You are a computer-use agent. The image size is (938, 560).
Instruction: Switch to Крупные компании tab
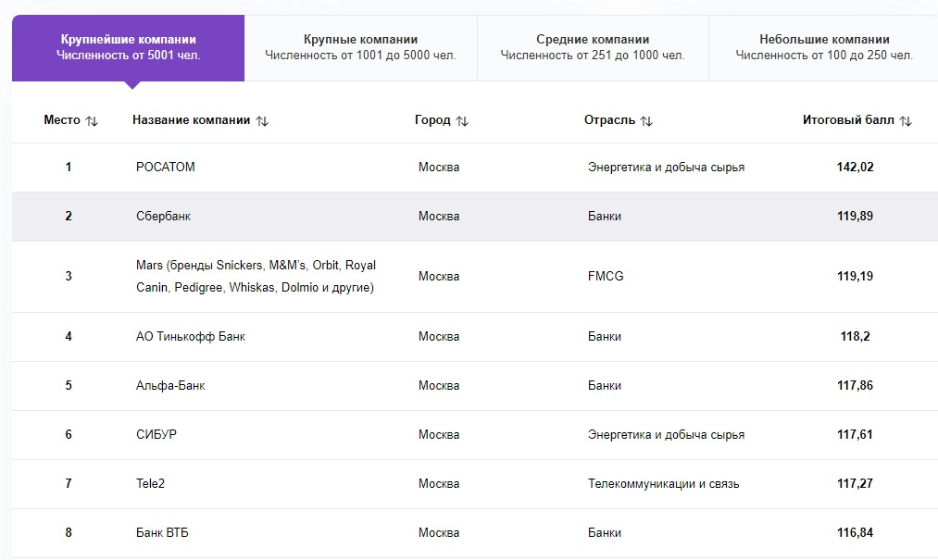click(360, 47)
